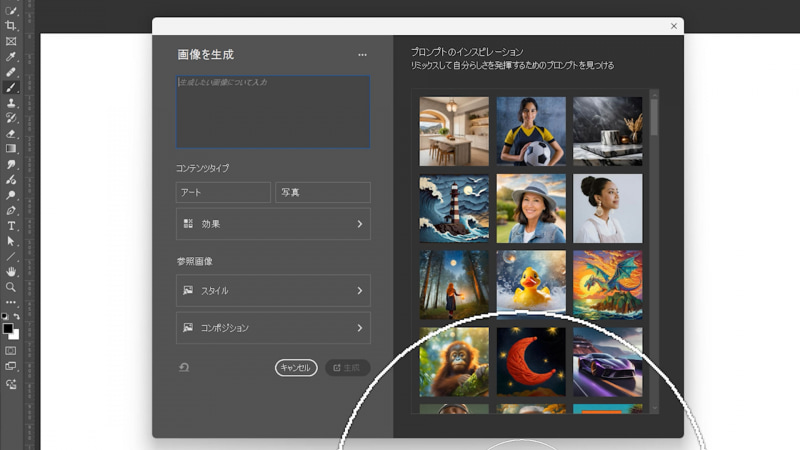The image size is (800, 450).
Task: Pick the smiling woman in hat thumbnail
Action: tap(531, 208)
